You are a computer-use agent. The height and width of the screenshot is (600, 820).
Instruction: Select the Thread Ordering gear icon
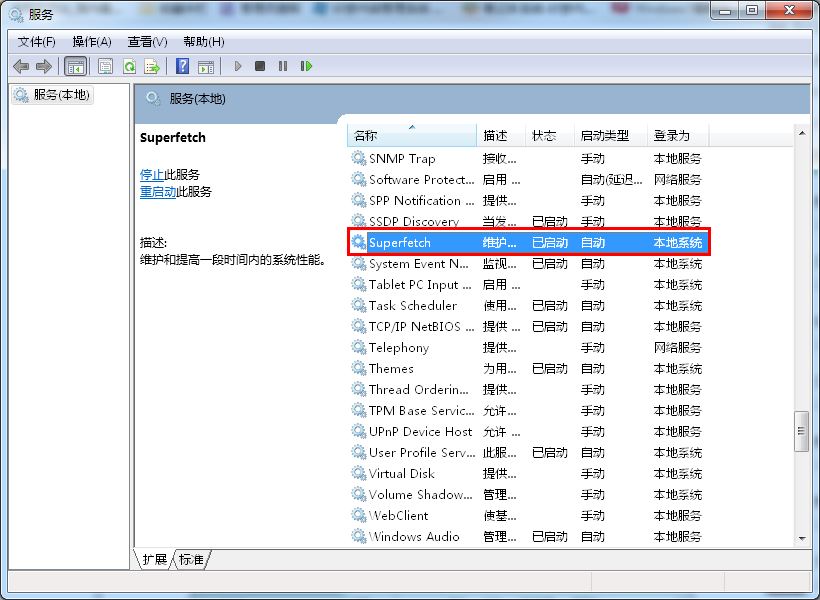(x=358, y=389)
